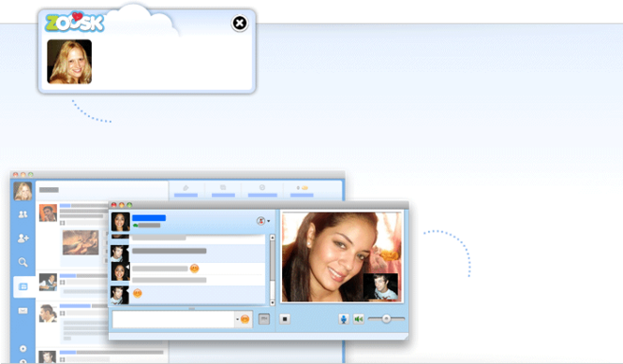Click the self-view picture-in-picture video
The height and width of the screenshot is (364, 623).
(380, 286)
